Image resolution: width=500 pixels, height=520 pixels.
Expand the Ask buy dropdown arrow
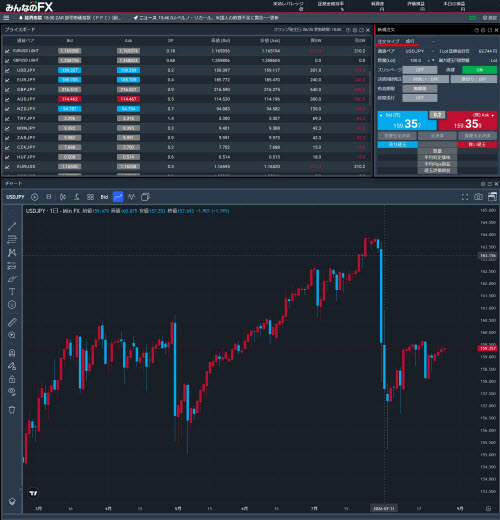point(493,115)
